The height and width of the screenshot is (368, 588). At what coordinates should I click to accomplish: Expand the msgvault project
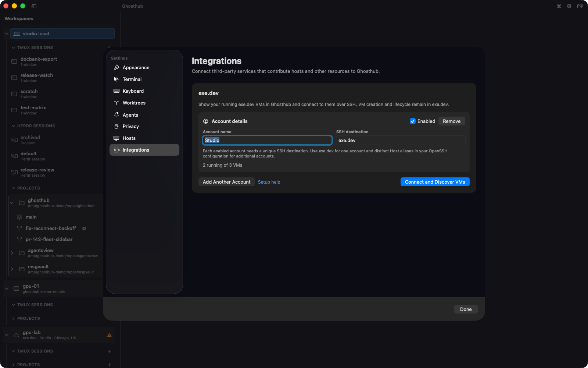coord(12,269)
